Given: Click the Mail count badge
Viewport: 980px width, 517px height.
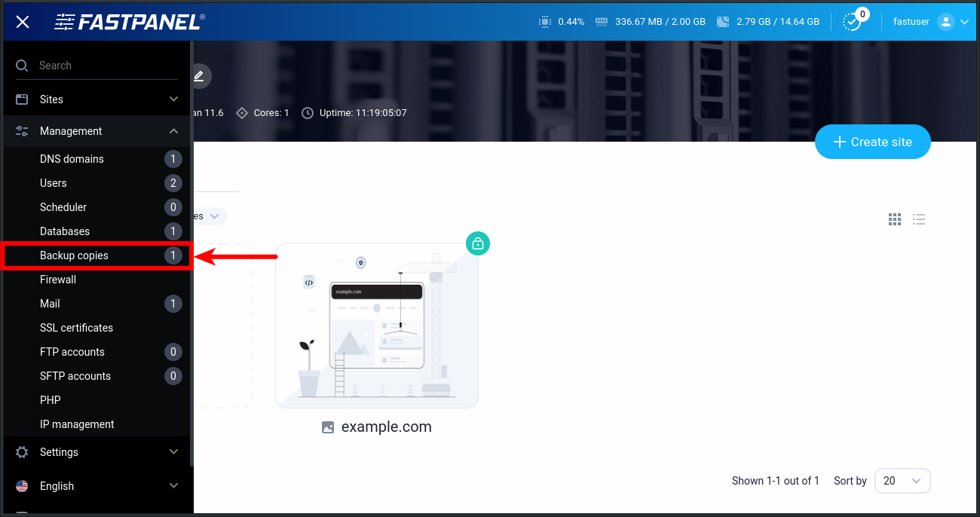Looking at the screenshot, I should [173, 304].
